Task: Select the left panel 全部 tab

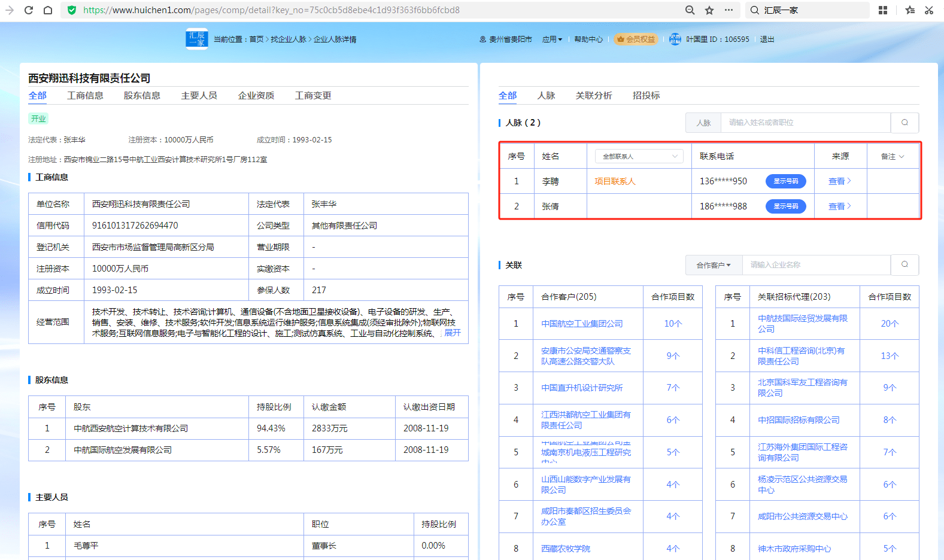Action: pyautogui.click(x=38, y=96)
